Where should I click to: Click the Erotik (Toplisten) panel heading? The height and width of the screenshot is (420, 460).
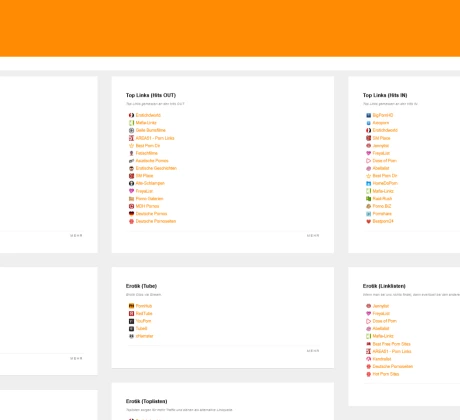[147, 401]
